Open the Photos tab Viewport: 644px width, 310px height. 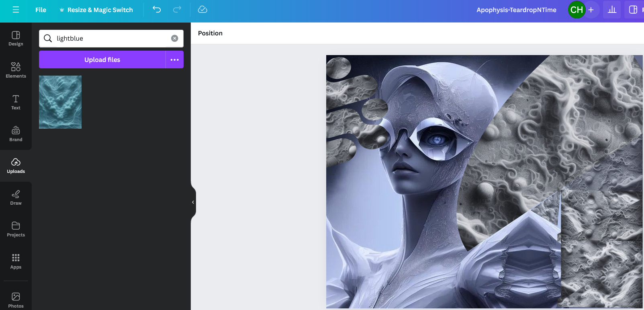pyautogui.click(x=16, y=300)
